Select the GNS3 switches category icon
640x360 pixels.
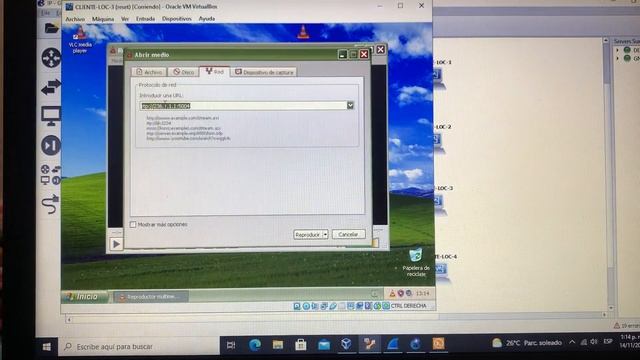point(51,87)
